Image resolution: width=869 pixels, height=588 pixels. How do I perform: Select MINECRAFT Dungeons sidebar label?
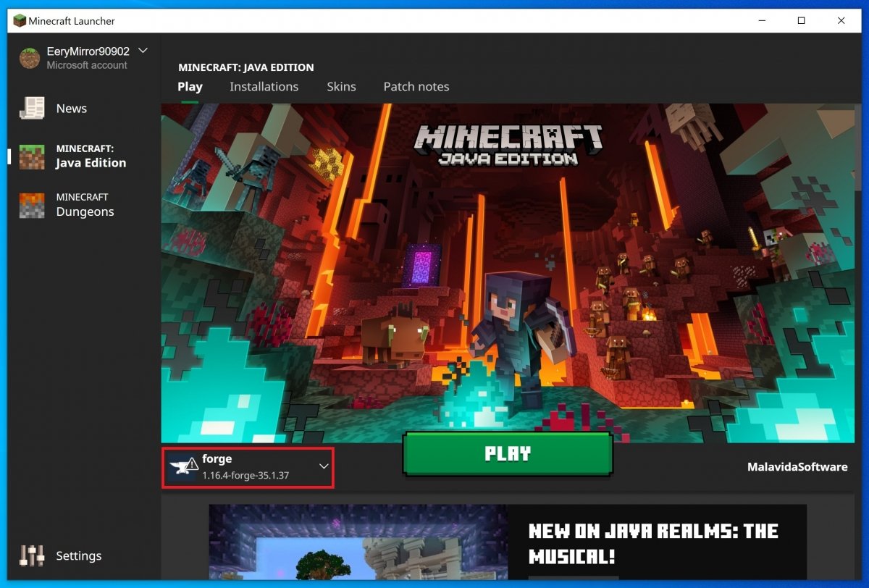pos(85,205)
